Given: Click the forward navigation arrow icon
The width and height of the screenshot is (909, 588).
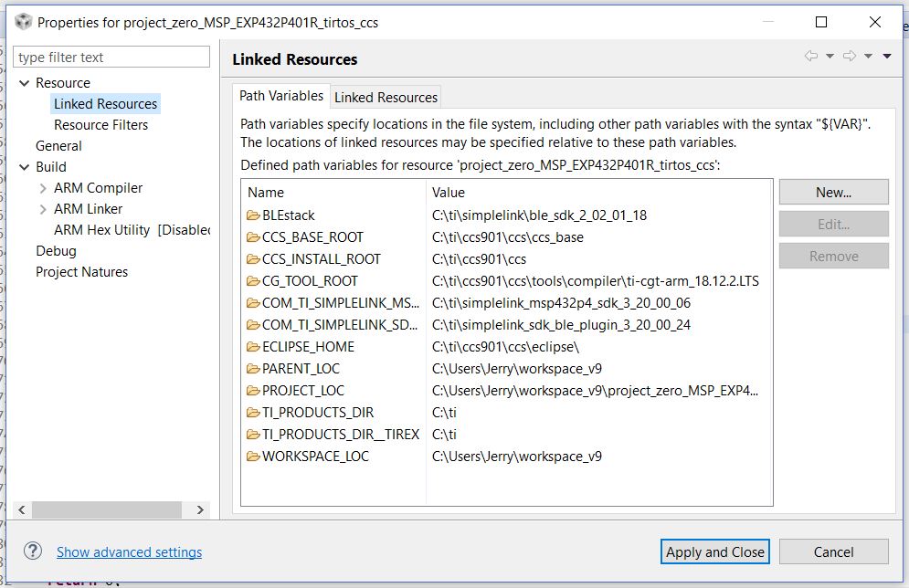Looking at the screenshot, I should 850,57.
